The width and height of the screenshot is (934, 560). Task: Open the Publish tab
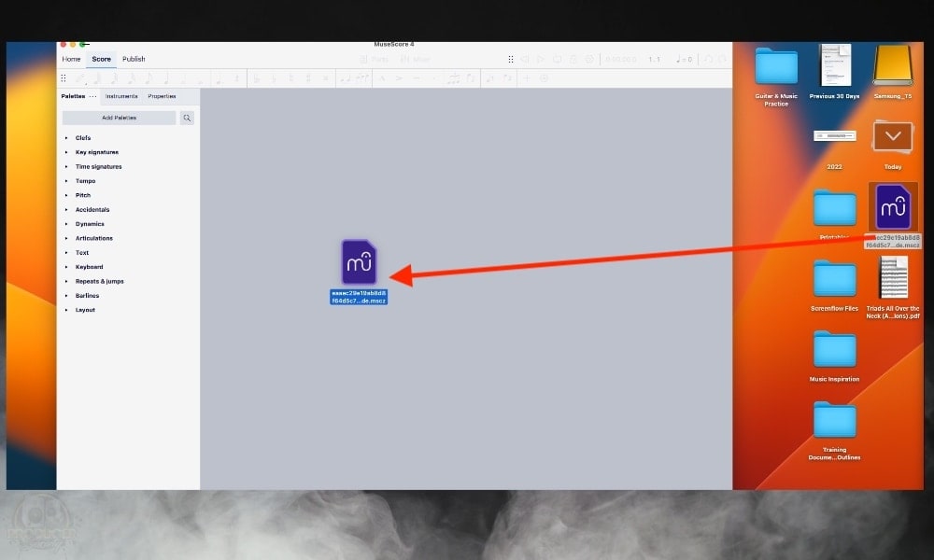pos(134,59)
